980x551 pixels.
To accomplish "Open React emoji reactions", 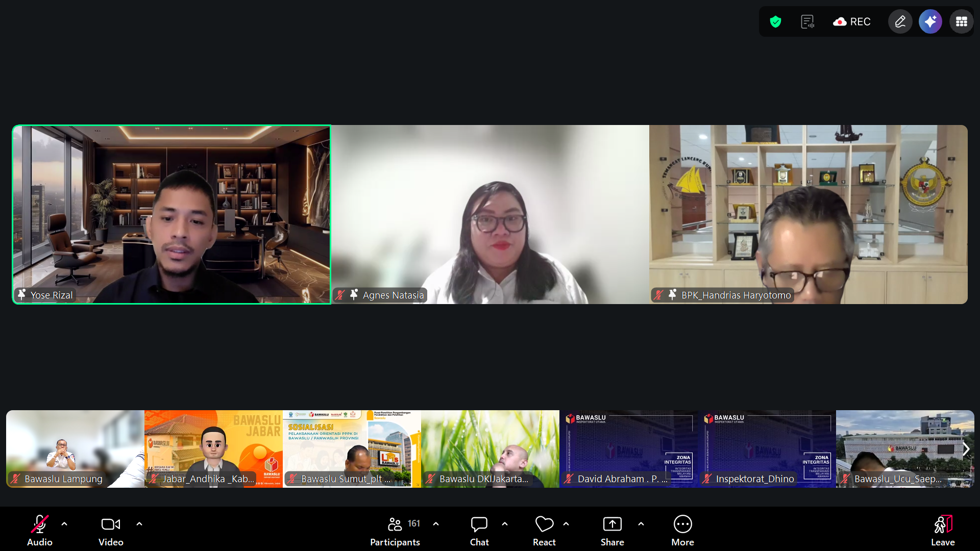I will click(544, 531).
